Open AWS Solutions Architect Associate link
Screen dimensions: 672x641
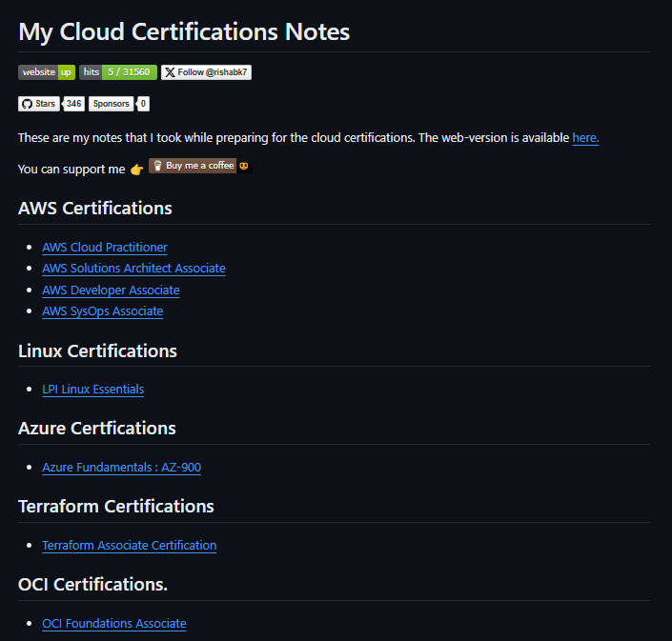(133, 269)
